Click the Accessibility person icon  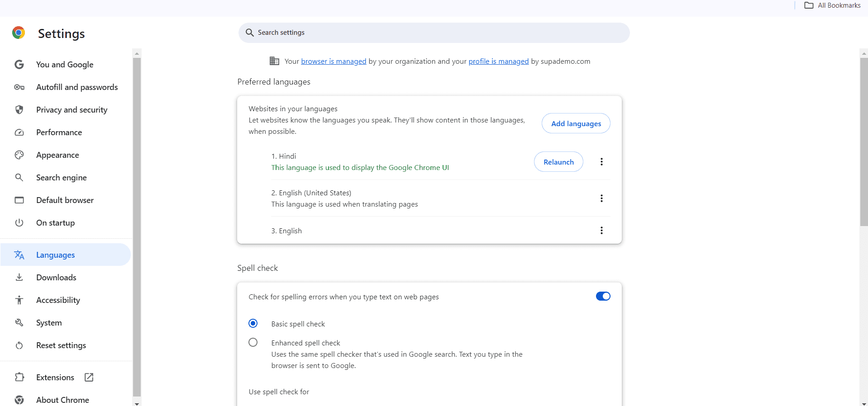tap(19, 300)
